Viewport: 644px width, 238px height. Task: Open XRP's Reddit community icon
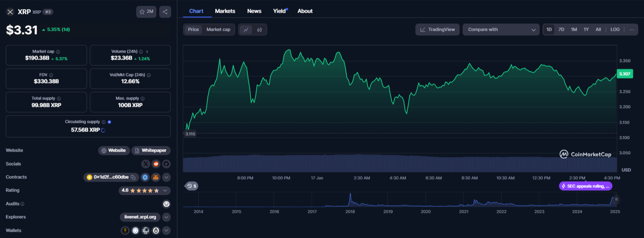156,164
